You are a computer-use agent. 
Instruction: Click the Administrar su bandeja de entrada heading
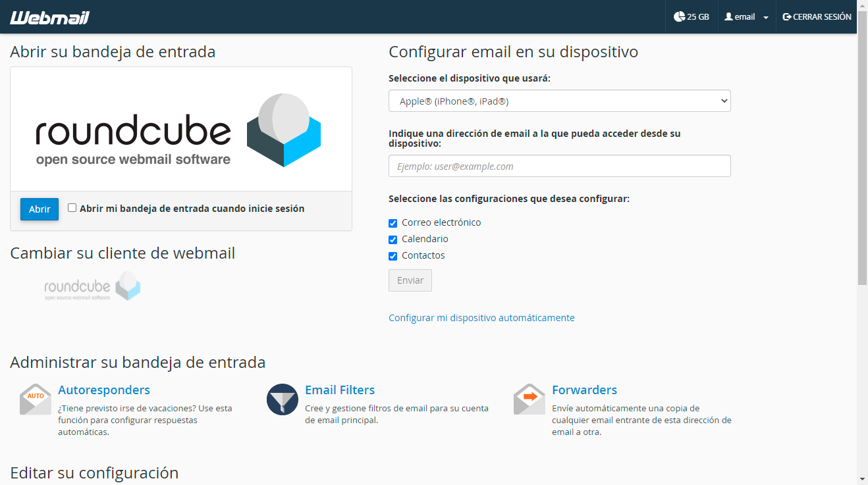tap(138, 363)
